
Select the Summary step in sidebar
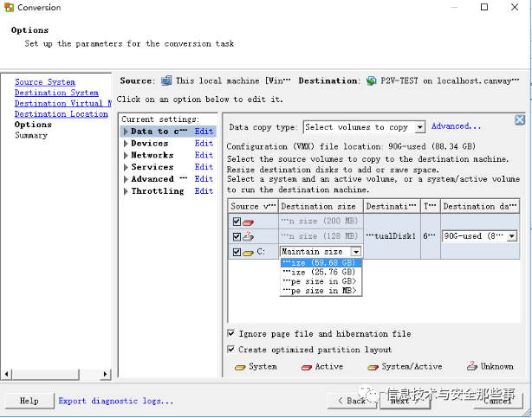31,135
